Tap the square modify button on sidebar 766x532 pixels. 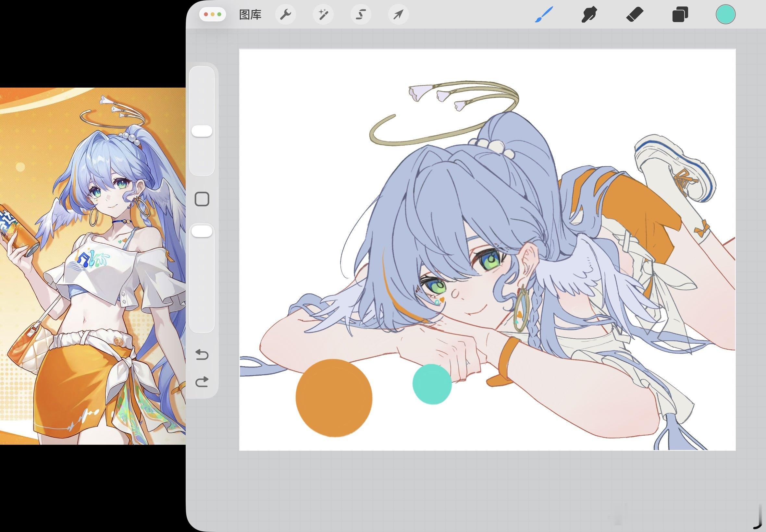coord(202,199)
